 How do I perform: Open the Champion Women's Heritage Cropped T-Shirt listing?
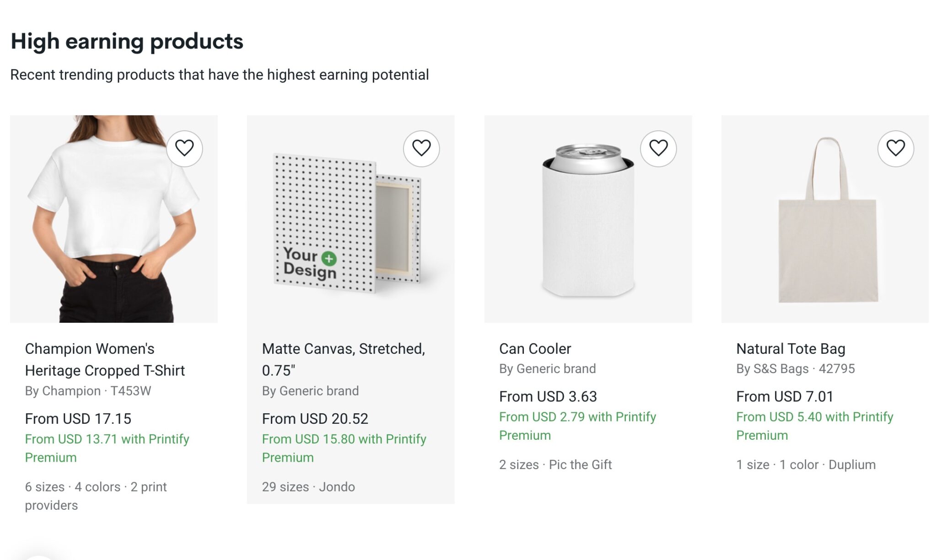105,359
